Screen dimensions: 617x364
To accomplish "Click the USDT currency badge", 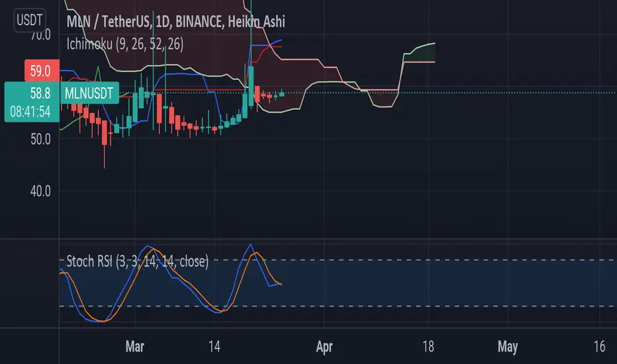I will point(30,20).
